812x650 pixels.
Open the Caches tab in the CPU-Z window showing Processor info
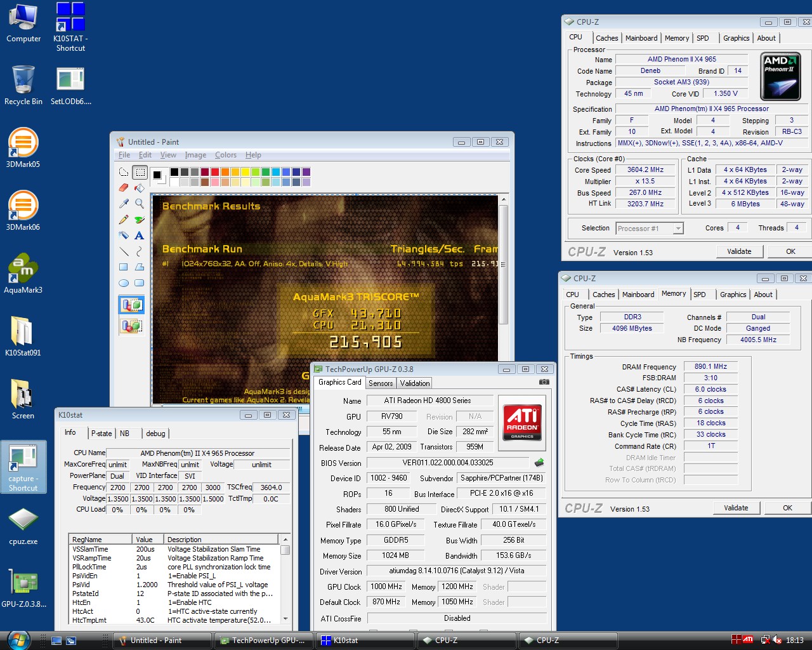pyautogui.click(x=606, y=38)
